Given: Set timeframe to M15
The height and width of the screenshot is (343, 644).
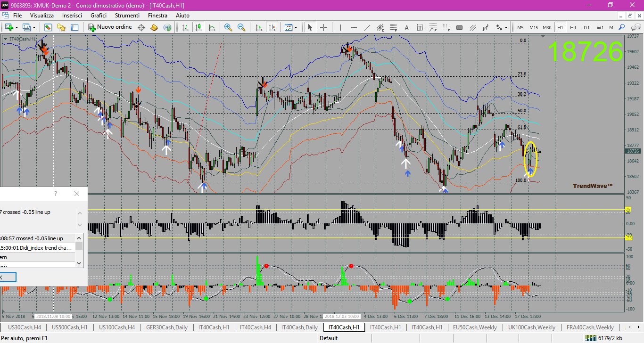Looking at the screenshot, I should pyautogui.click(x=534, y=27).
